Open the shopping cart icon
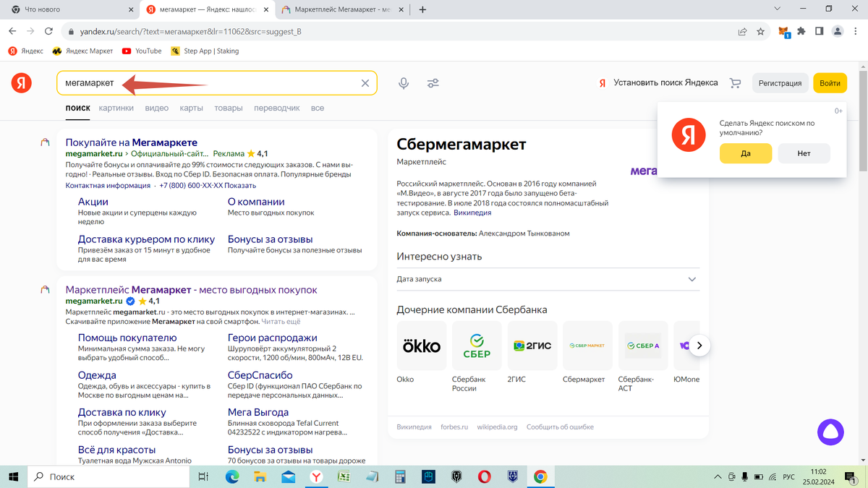 pyautogui.click(x=736, y=83)
